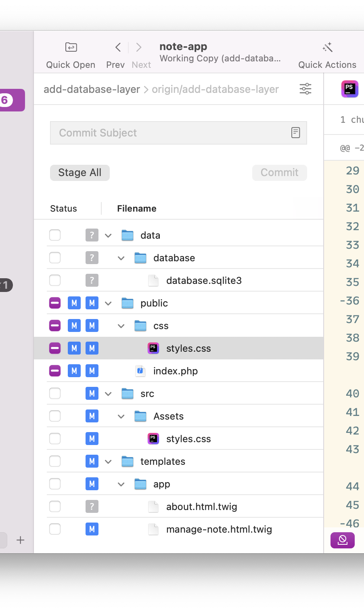The width and height of the screenshot is (364, 613).
Task: Click the plus icon at bottom left
Action: pyautogui.click(x=21, y=540)
